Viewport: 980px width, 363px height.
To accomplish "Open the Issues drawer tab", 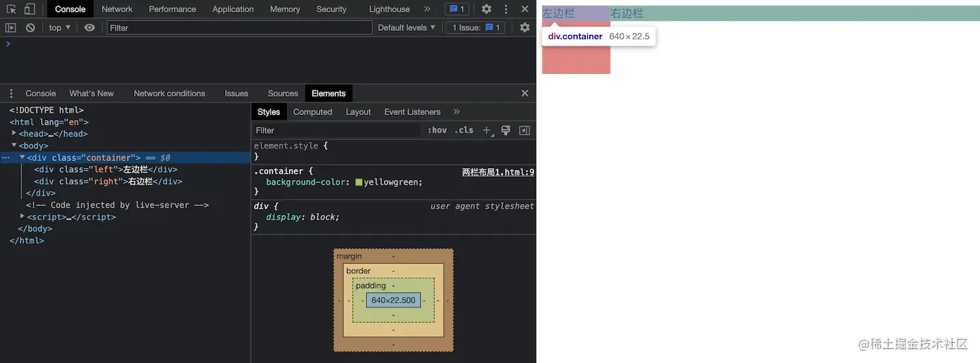I will coord(236,93).
